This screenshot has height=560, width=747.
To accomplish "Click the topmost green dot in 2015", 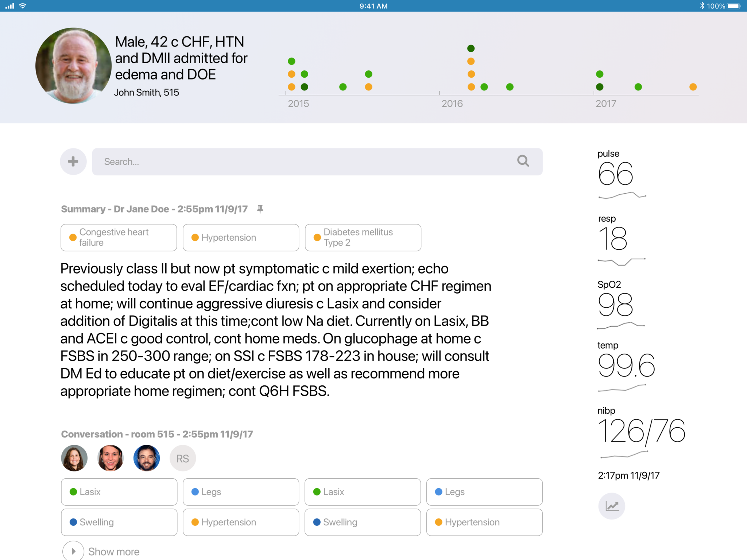I will pyautogui.click(x=291, y=61).
